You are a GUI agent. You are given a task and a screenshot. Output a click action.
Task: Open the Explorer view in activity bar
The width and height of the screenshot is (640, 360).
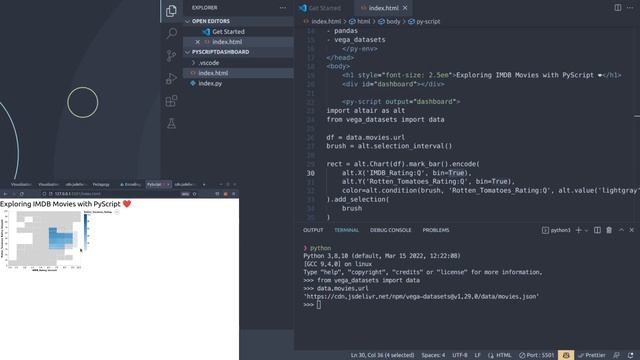coord(171,11)
